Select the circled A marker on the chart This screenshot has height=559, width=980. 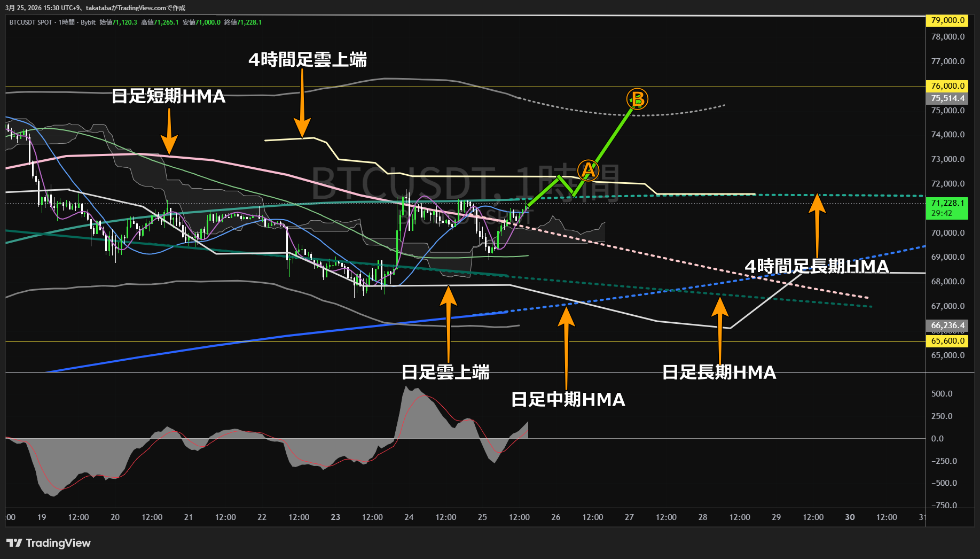588,170
